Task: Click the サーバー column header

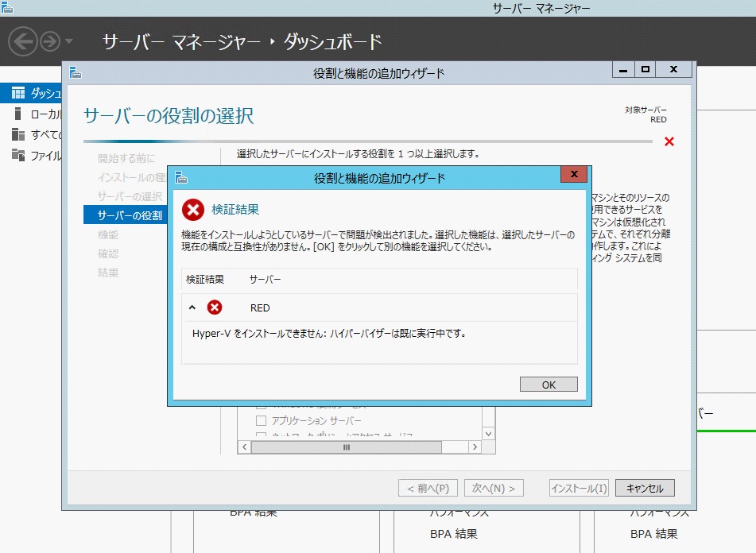Action: 265,280
